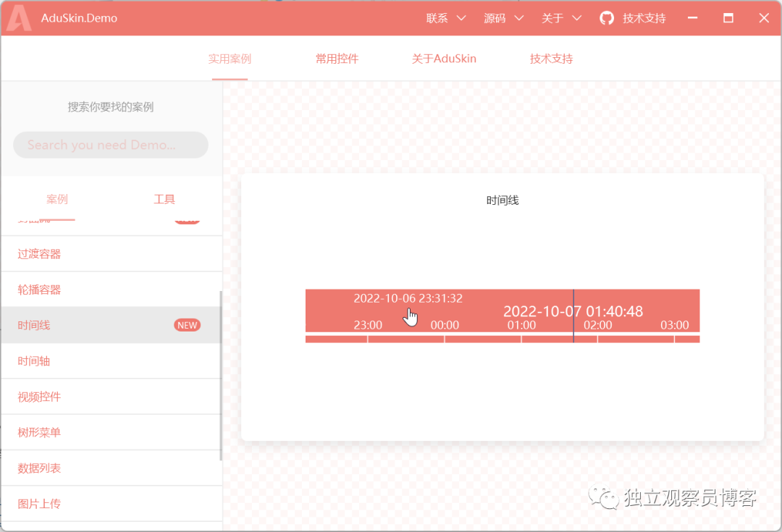This screenshot has width=782, height=532.
Task: Click the NEW badge beside 时间线
Action: click(187, 325)
